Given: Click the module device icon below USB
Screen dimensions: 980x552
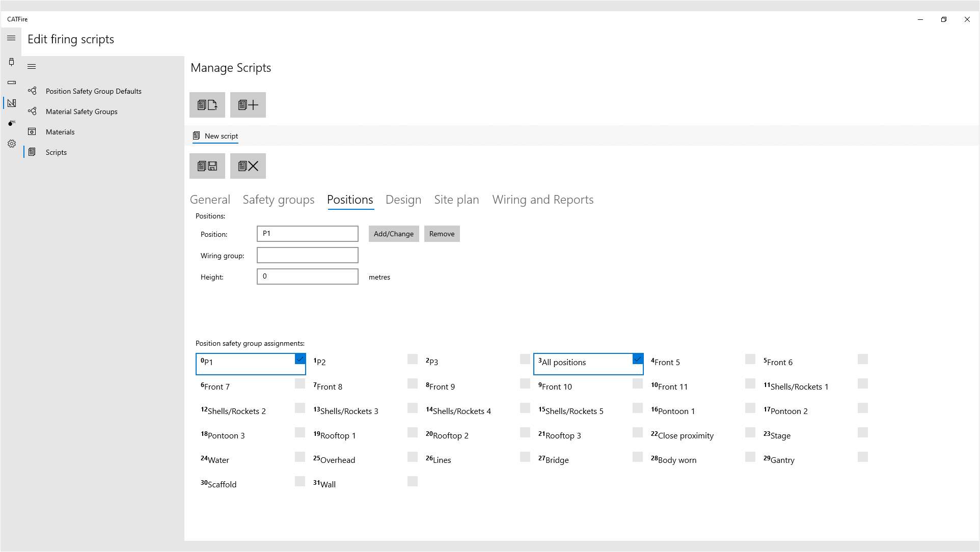Looking at the screenshot, I should click(11, 82).
